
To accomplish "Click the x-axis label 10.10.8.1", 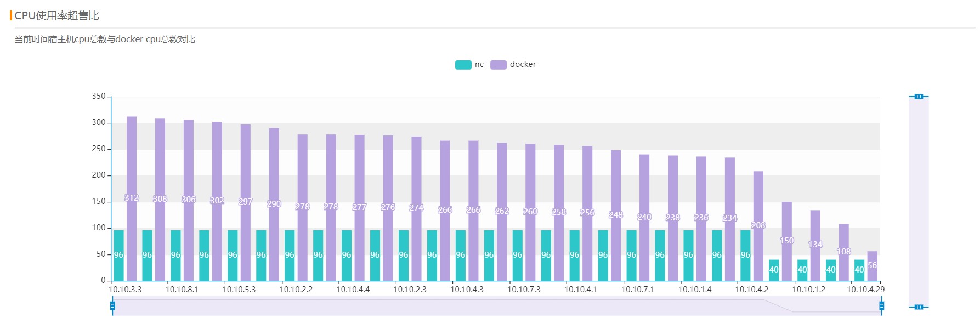I will click(x=182, y=290).
